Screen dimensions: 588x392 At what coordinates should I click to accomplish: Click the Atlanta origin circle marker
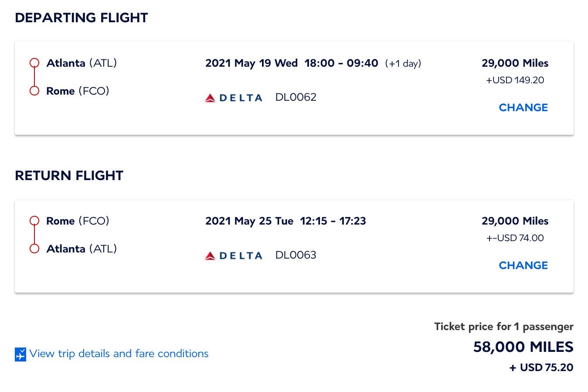34,62
